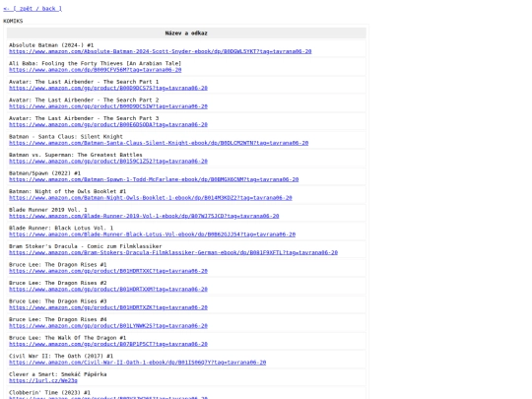Open the Bram Stoker's Dracula Filmklassiker link
This screenshot has height=399, width=532.
pos(173,253)
